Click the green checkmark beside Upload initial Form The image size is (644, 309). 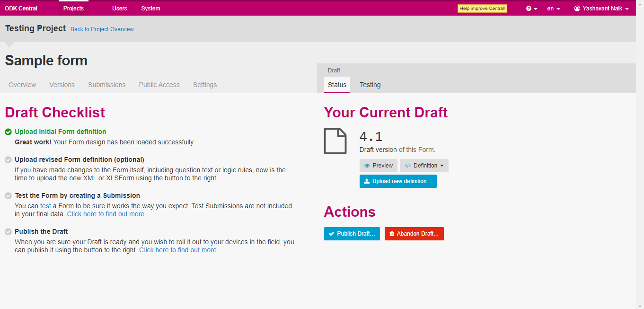tap(8, 132)
